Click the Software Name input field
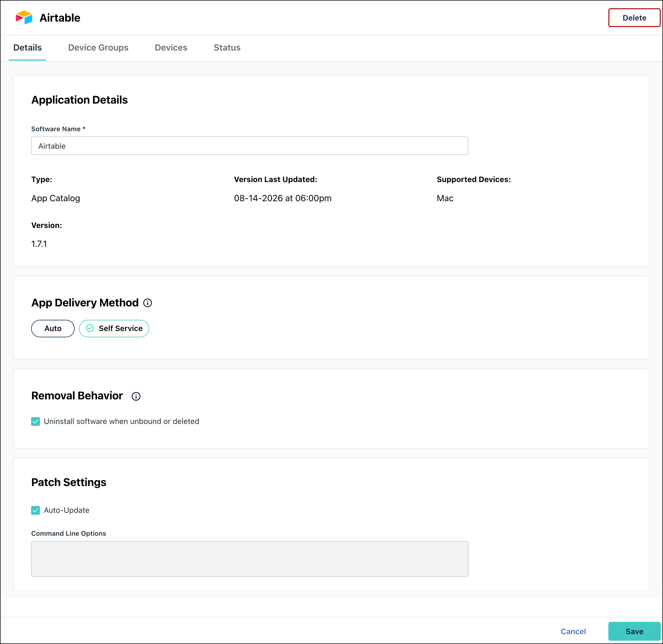Image resolution: width=663 pixels, height=644 pixels. click(250, 146)
